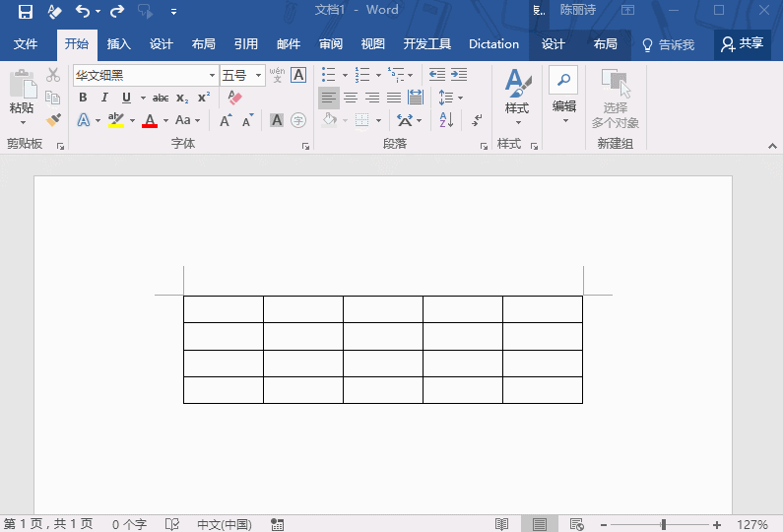This screenshot has width=783, height=532.
Task: Click the zoom slider handle
Action: click(664, 524)
